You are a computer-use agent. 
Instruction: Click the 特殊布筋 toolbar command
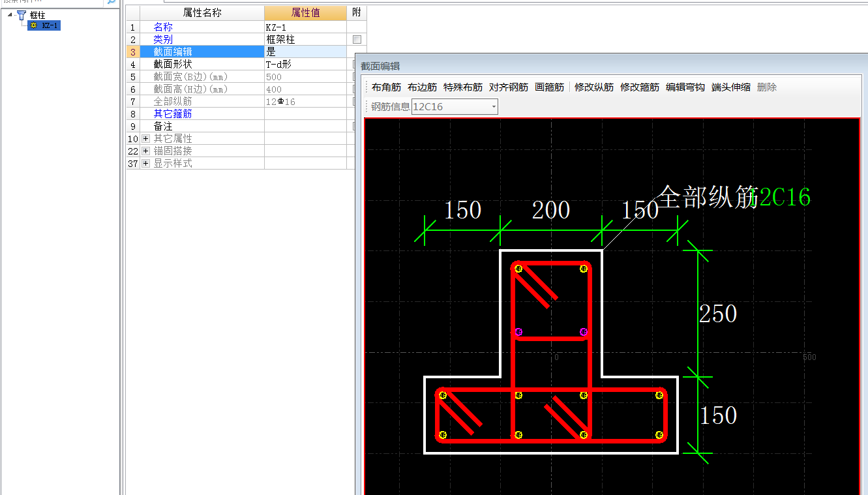coord(463,87)
